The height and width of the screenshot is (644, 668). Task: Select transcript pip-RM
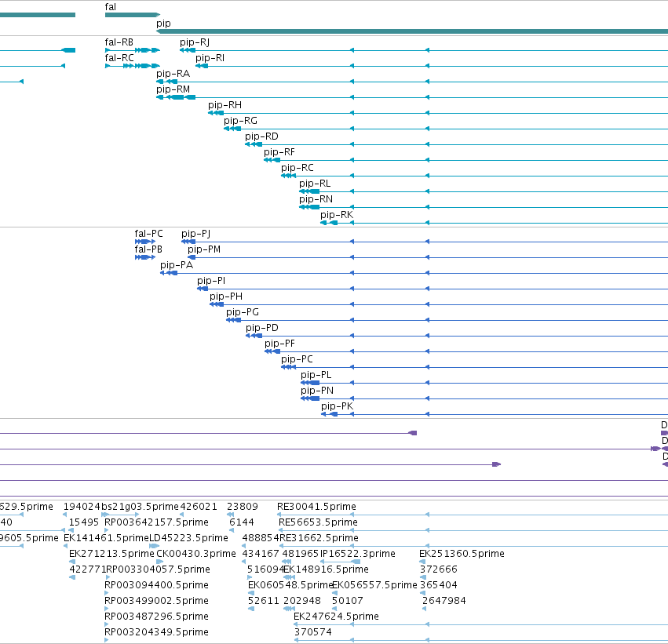pos(173,89)
